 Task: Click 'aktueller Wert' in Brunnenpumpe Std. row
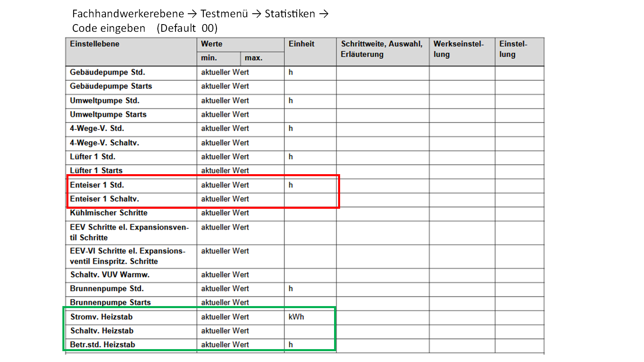pos(225,289)
